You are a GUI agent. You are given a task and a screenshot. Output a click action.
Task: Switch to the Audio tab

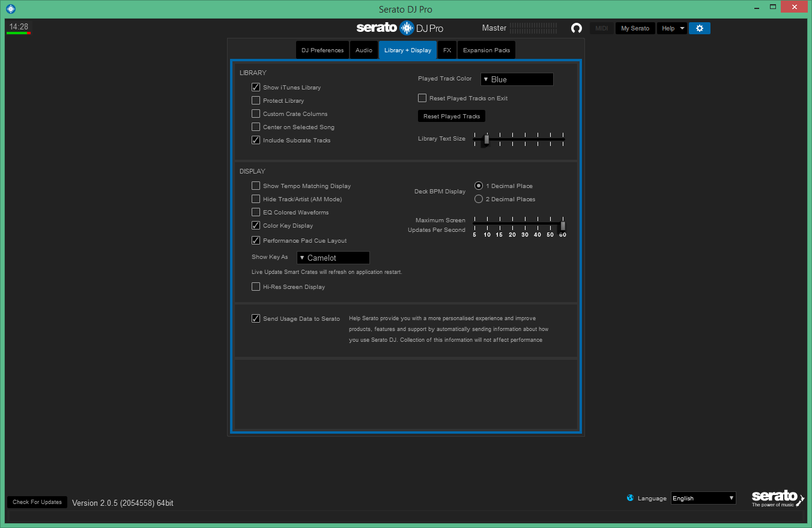364,50
